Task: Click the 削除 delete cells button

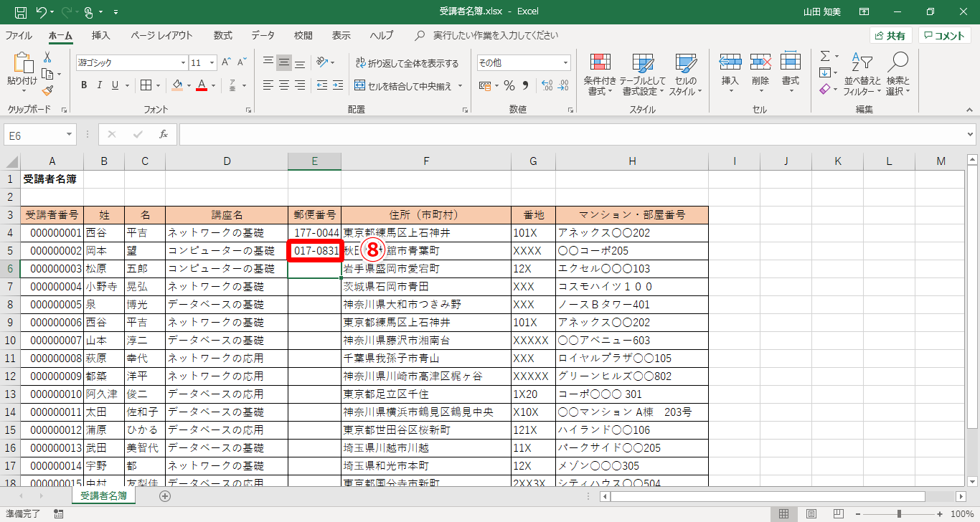Action: coord(760,74)
